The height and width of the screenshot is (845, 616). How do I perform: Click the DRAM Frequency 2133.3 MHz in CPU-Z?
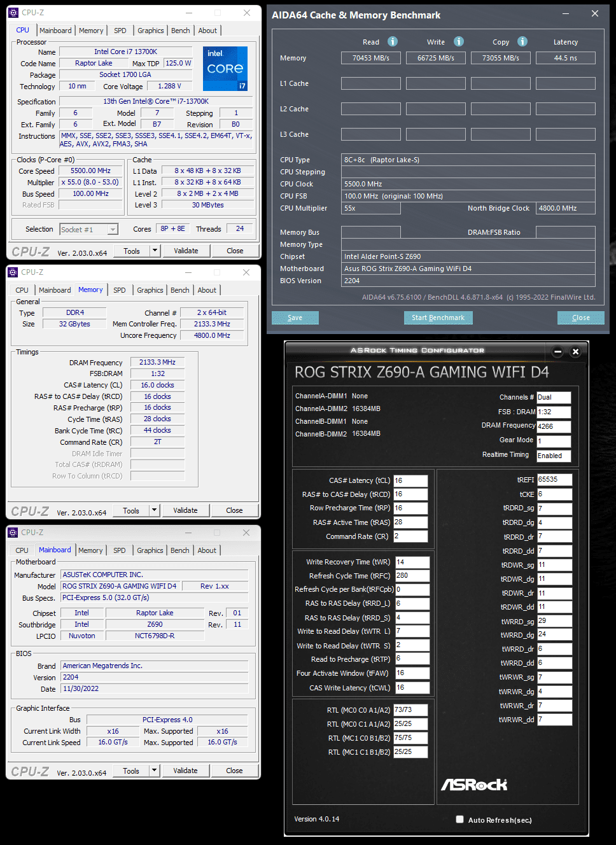coord(158,363)
